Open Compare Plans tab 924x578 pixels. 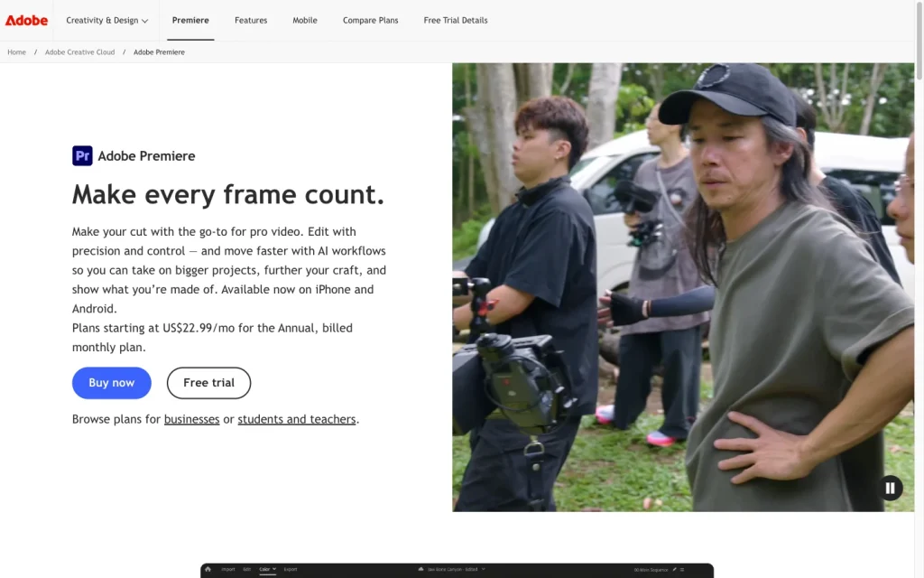371,20
